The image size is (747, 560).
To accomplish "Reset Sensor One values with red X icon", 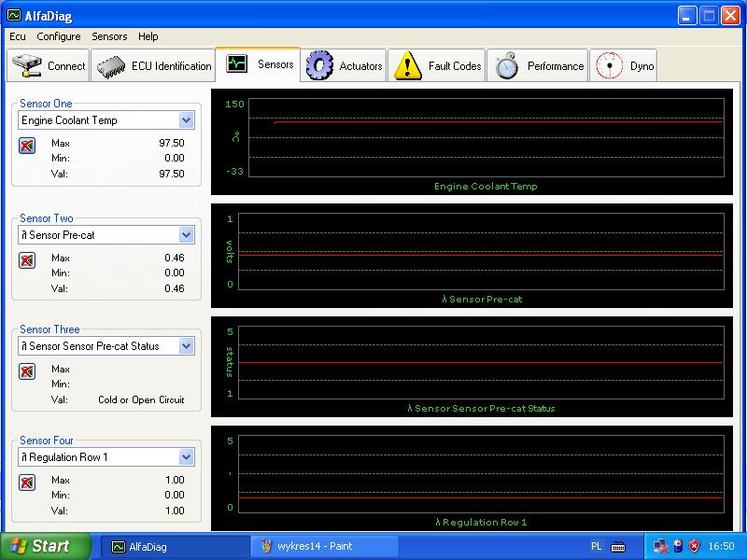I will coord(27,146).
